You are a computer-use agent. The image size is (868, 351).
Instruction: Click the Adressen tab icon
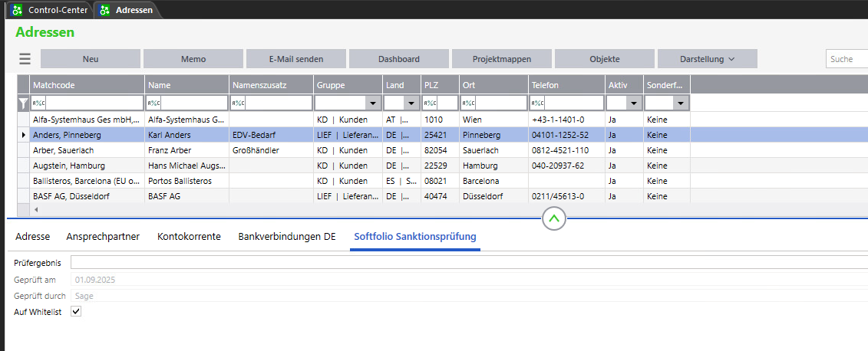click(x=105, y=10)
